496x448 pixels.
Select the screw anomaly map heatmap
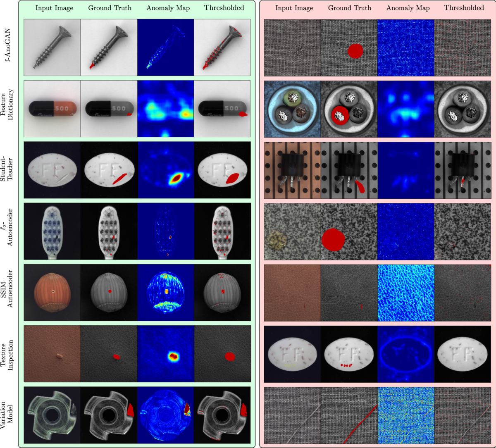tap(165, 48)
